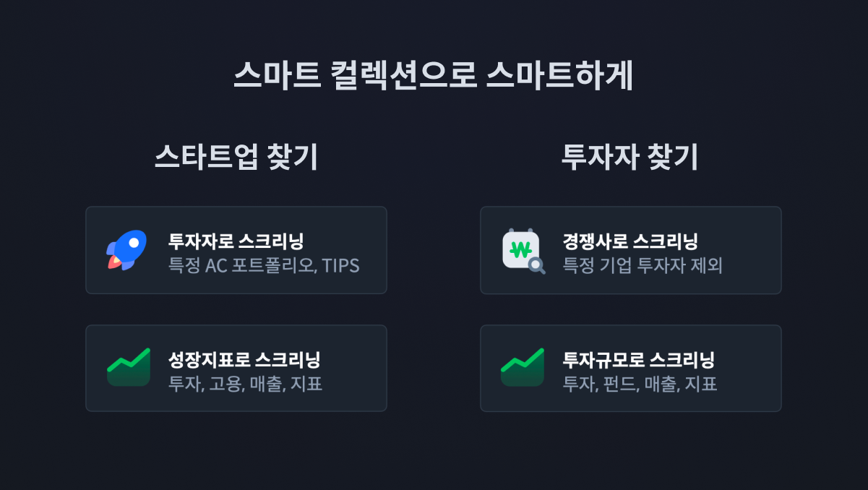The height and width of the screenshot is (490, 868).
Task: Open the 투자자로 스크리닝 title link
Action: [x=236, y=241]
